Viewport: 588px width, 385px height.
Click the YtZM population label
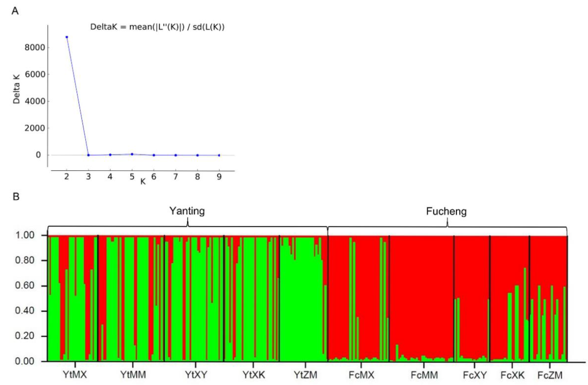[306, 375]
